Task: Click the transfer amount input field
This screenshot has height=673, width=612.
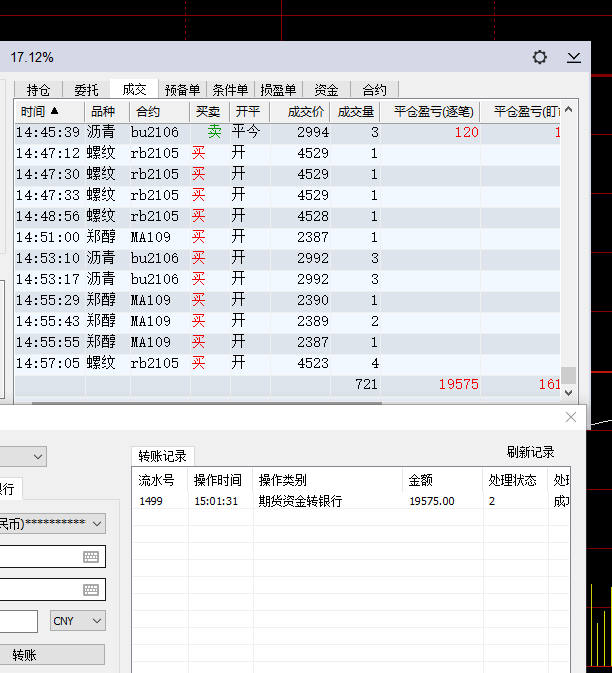Action: point(18,621)
